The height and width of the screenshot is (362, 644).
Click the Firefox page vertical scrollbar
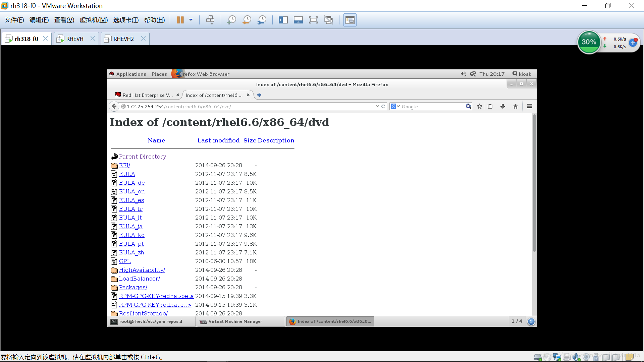tap(534, 183)
